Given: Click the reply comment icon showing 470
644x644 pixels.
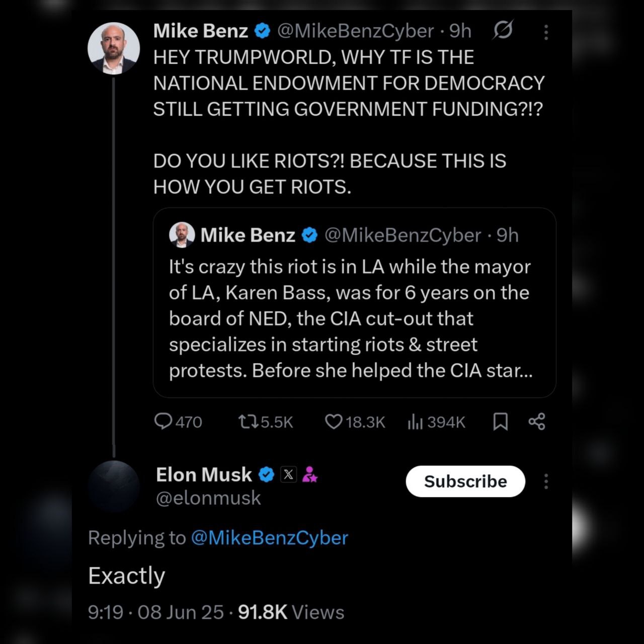Looking at the screenshot, I should tap(164, 421).
